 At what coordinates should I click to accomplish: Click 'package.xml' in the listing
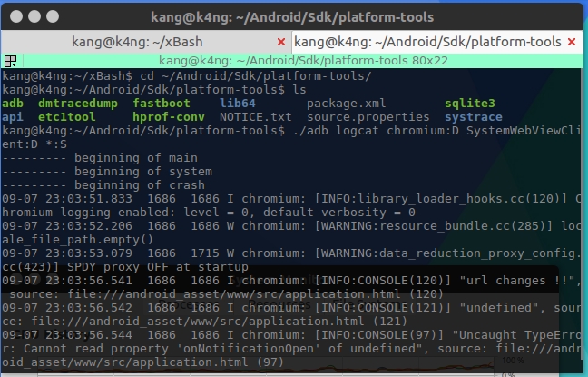(346, 104)
